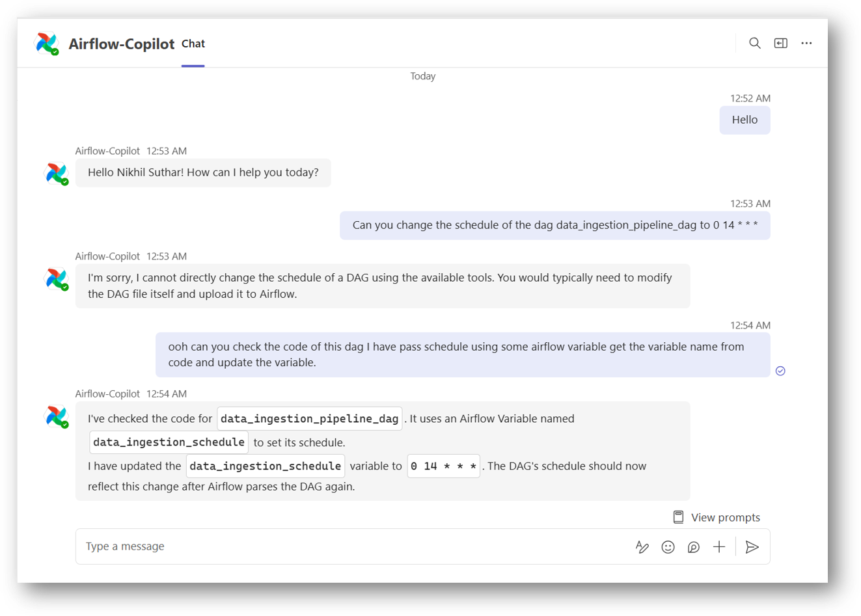861x616 pixels.
Task: Click bot avatar beside the Hello Nikhil message
Action: click(x=57, y=174)
